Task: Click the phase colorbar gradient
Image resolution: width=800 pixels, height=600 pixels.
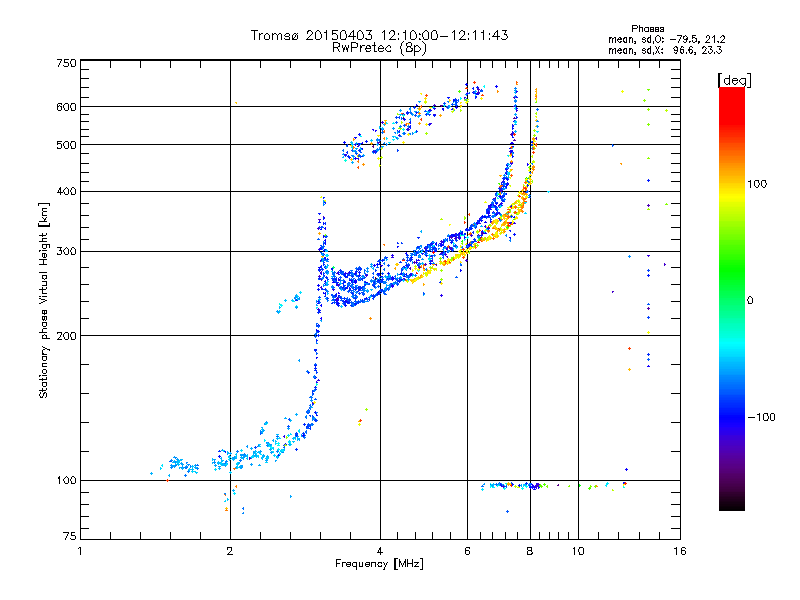Action: pos(732,299)
